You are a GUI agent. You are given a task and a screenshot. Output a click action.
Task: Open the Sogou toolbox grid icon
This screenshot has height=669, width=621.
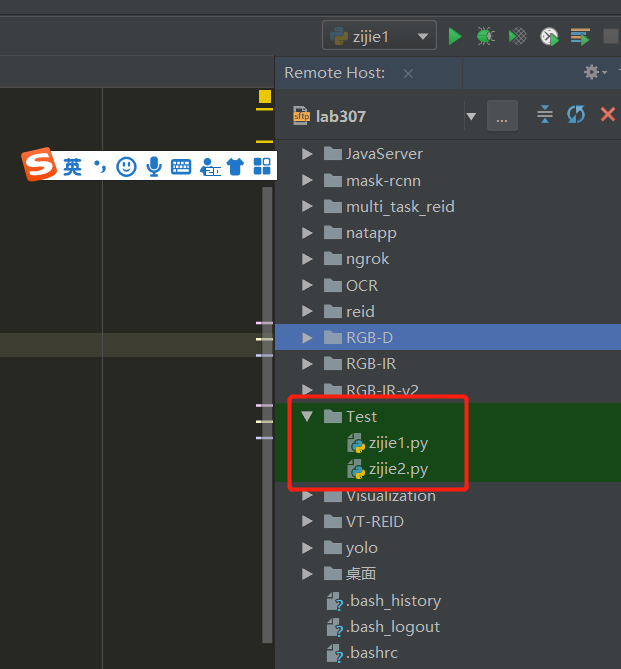[x=262, y=166]
